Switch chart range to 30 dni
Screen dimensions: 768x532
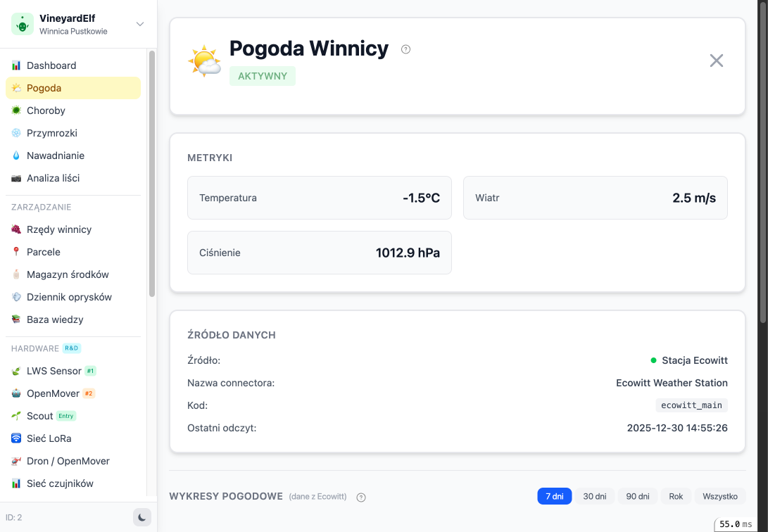click(x=595, y=496)
